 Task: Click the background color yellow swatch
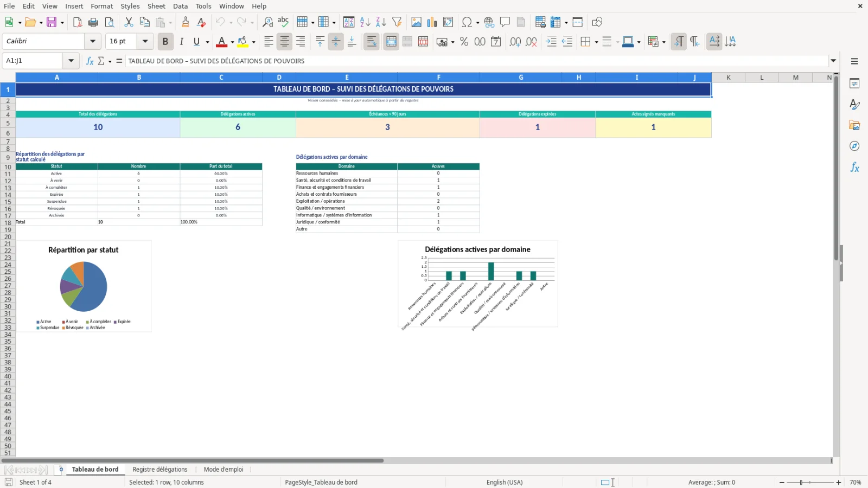click(242, 42)
